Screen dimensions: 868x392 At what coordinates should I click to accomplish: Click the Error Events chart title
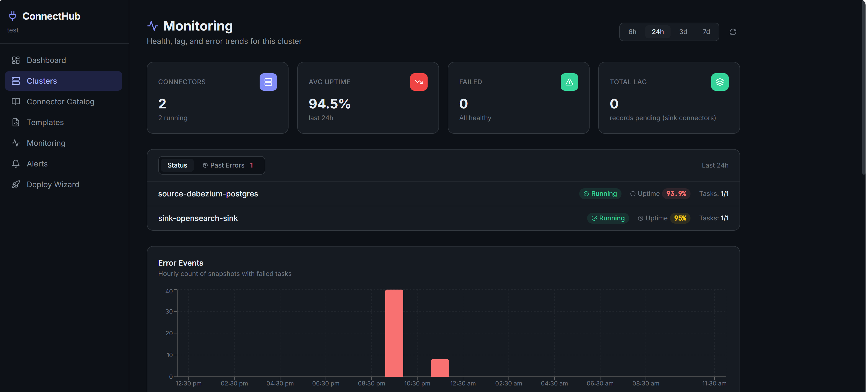(181, 263)
